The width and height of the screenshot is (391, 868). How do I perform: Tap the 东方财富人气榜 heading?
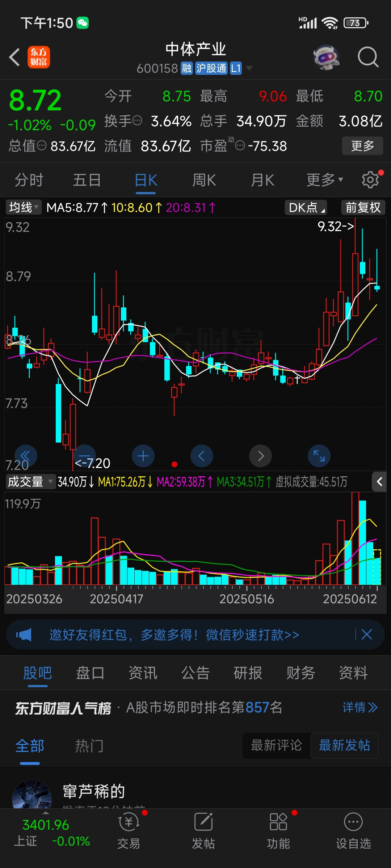pyautogui.click(x=63, y=708)
